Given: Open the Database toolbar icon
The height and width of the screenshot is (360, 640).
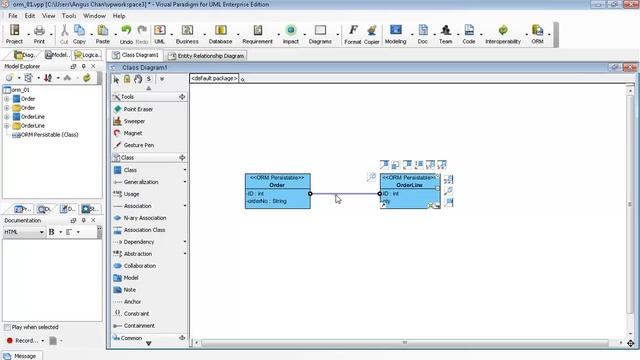Looking at the screenshot, I should pos(220,34).
